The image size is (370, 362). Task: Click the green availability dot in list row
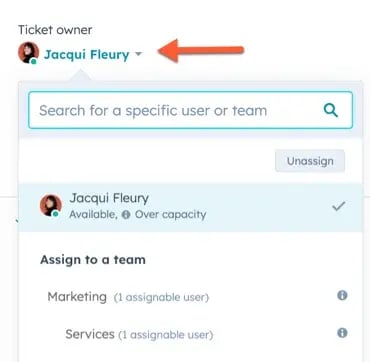[x=56, y=214]
